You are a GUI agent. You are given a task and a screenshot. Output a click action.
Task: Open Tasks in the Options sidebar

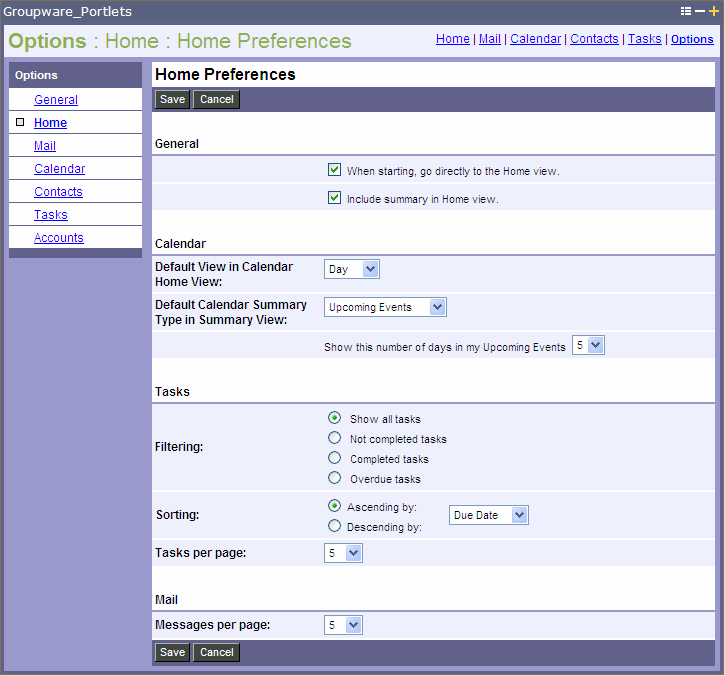click(x=51, y=215)
